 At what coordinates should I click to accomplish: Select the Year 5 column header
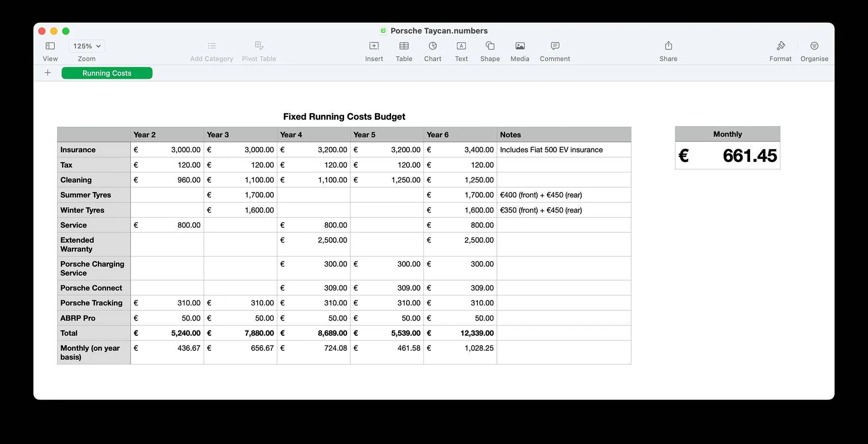coord(387,134)
